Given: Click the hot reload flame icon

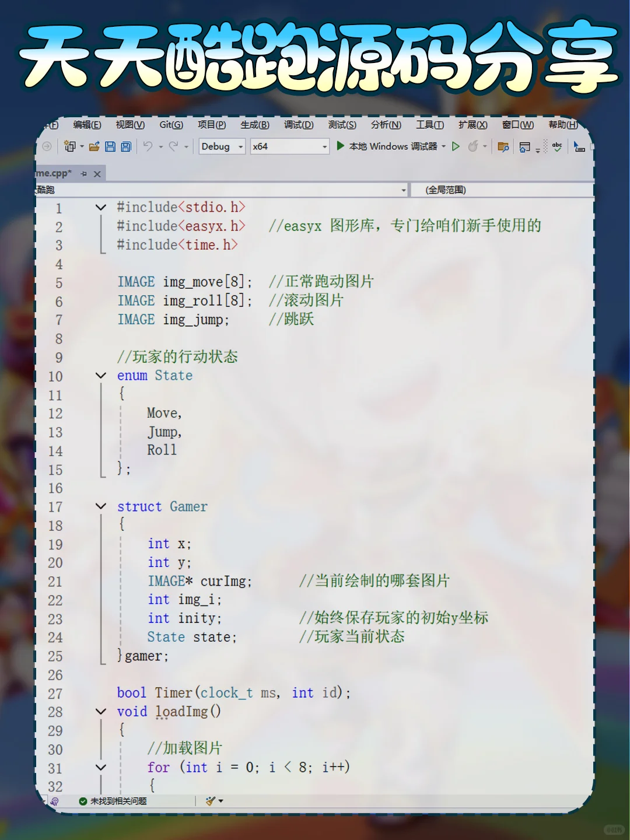Looking at the screenshot, I should tap(473, 146).
